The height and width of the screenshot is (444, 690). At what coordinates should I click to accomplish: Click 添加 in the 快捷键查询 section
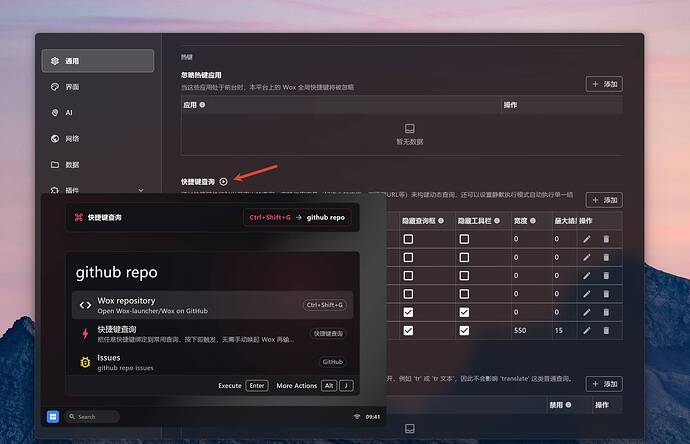[x=604, y=200]
